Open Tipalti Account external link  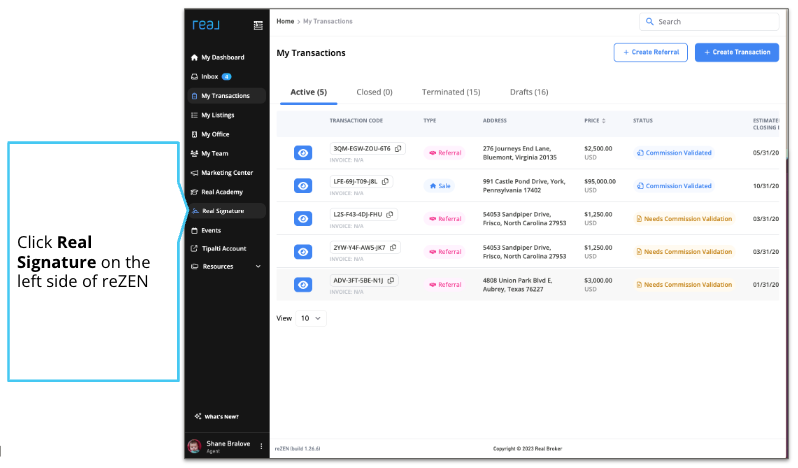223,249
